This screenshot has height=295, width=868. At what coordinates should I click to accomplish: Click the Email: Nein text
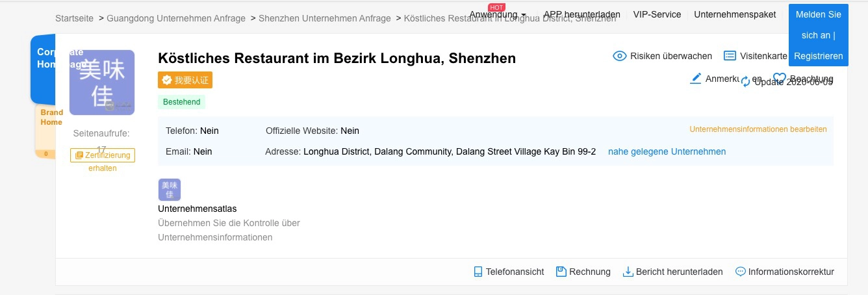(189, 151)
